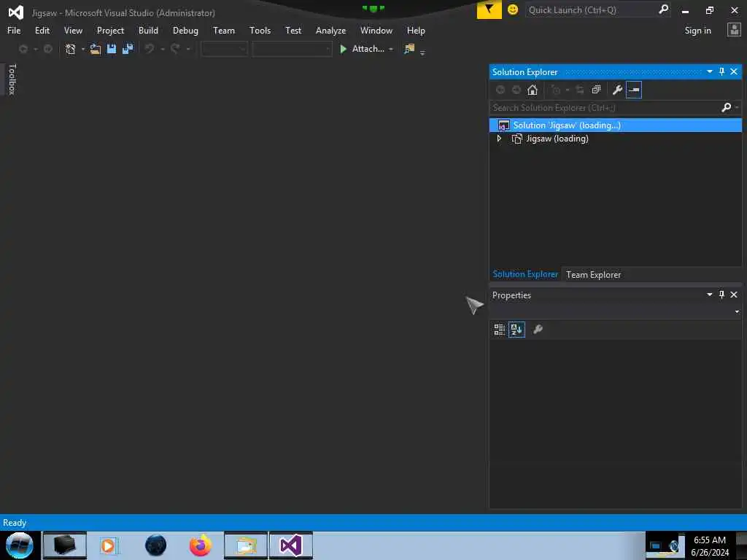Click the Undo toolbar icon
This screenshot has height=560, width=747.
pyautogui.click(x=150, y=49)
